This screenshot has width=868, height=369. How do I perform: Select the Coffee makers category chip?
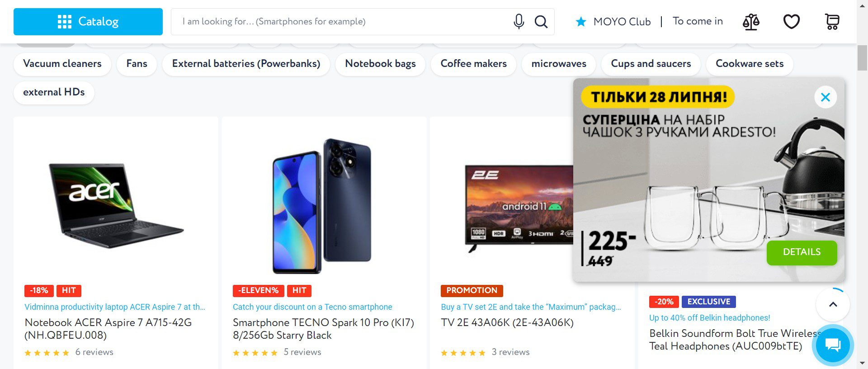point(473,64)
